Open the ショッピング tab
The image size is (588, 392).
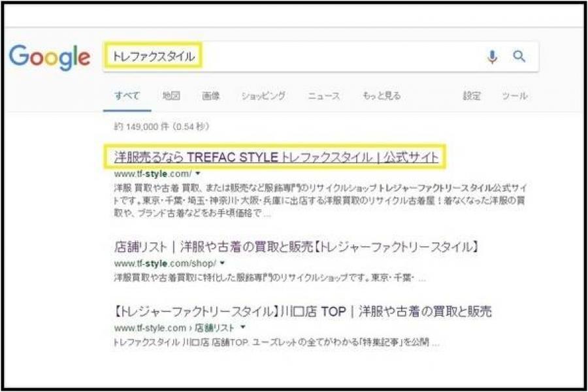(x=263, y=96)
